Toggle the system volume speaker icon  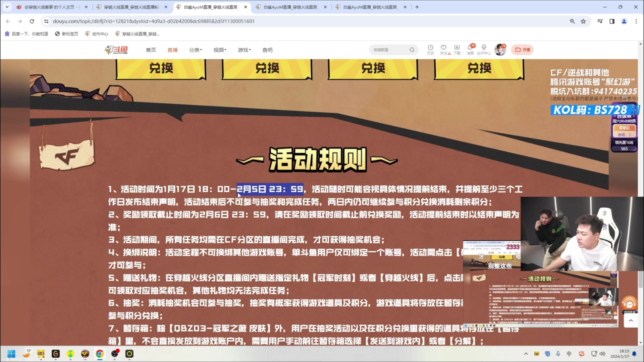(602, 354)
